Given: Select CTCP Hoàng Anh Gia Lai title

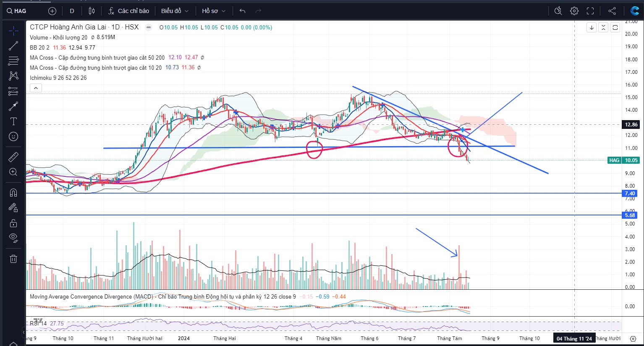Looking at the screenshot, I should coord(84,27).
